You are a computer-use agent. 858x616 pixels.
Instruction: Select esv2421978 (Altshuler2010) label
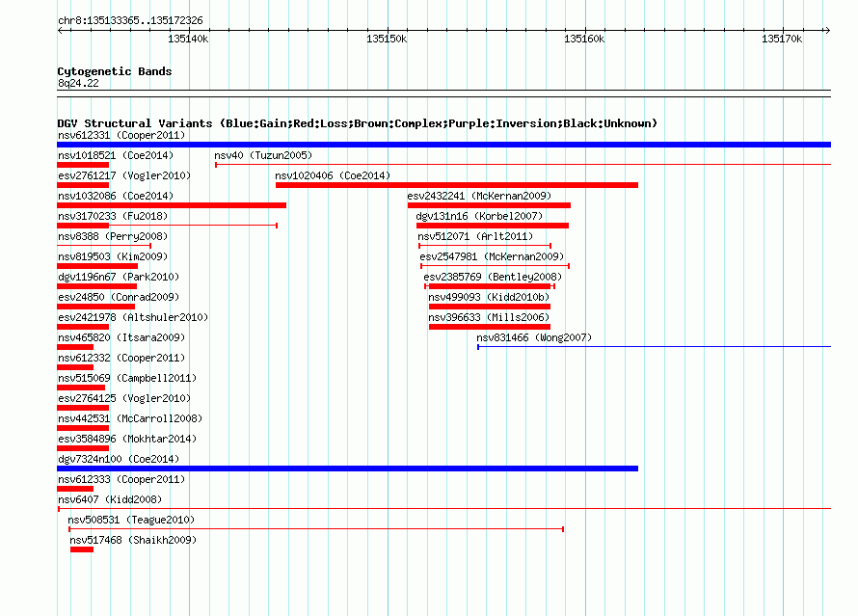133,317
